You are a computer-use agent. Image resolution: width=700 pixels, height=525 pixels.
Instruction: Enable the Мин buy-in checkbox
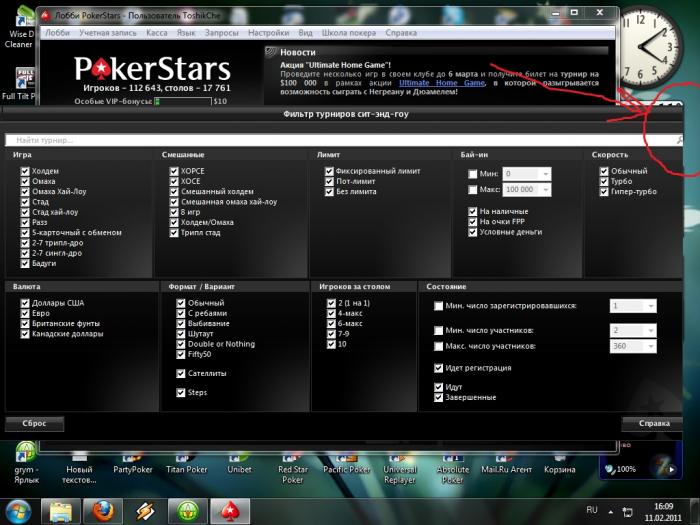point(473,174)
